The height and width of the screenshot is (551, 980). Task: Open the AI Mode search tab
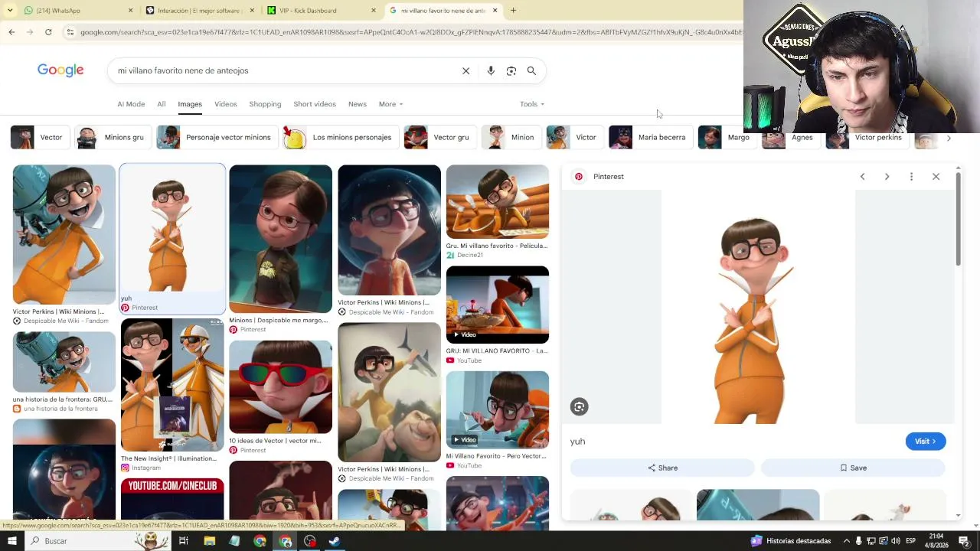(x=131, y=104)
